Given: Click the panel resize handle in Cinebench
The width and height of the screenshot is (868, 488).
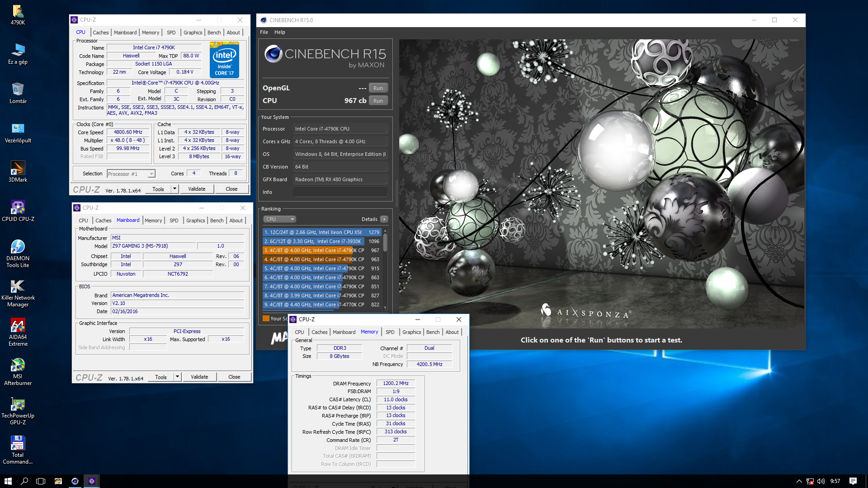Looking at the screenshot, I should [x=396, y=193].
